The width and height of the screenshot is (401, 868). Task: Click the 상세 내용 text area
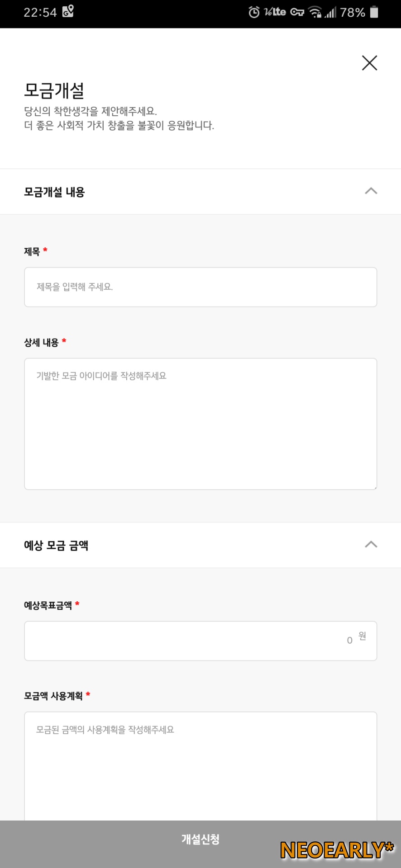(200, 424)
